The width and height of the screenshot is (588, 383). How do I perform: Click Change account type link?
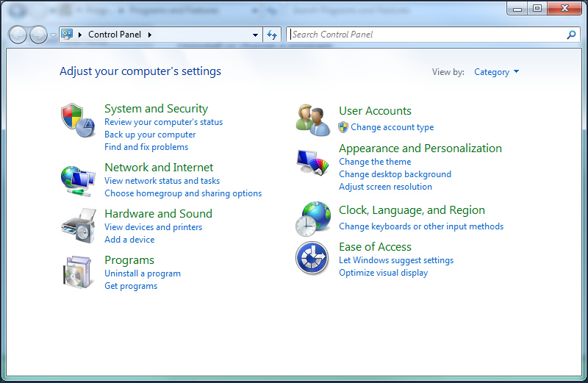click(392, 127)
